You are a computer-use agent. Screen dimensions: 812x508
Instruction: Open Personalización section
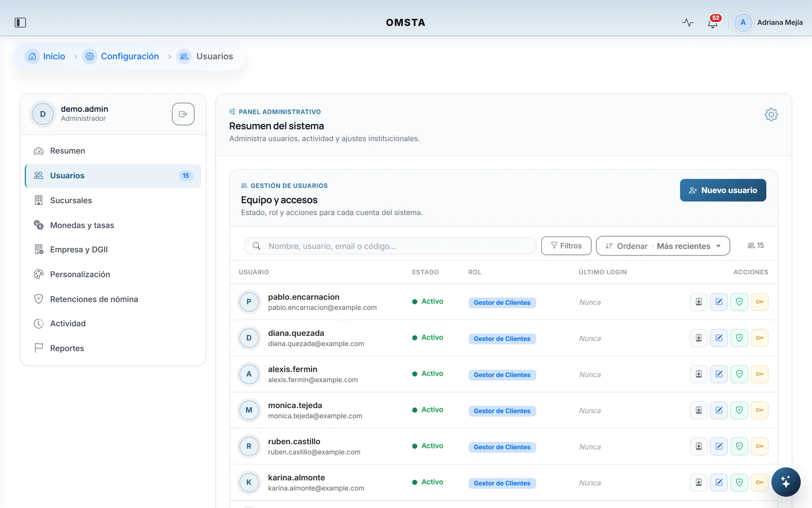pos(113,274)
